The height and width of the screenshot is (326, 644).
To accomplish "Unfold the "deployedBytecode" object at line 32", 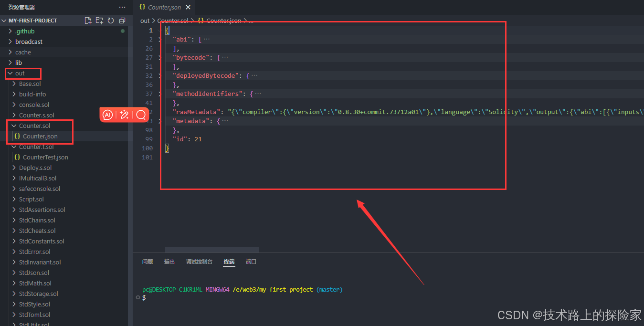I will click(160, 75).
